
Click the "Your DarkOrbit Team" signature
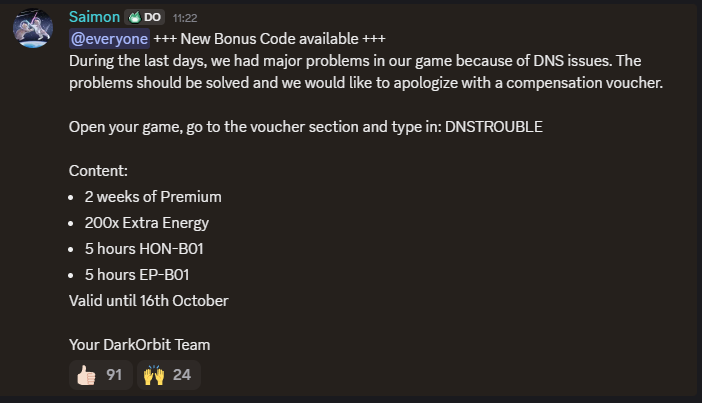coord(139,344)
